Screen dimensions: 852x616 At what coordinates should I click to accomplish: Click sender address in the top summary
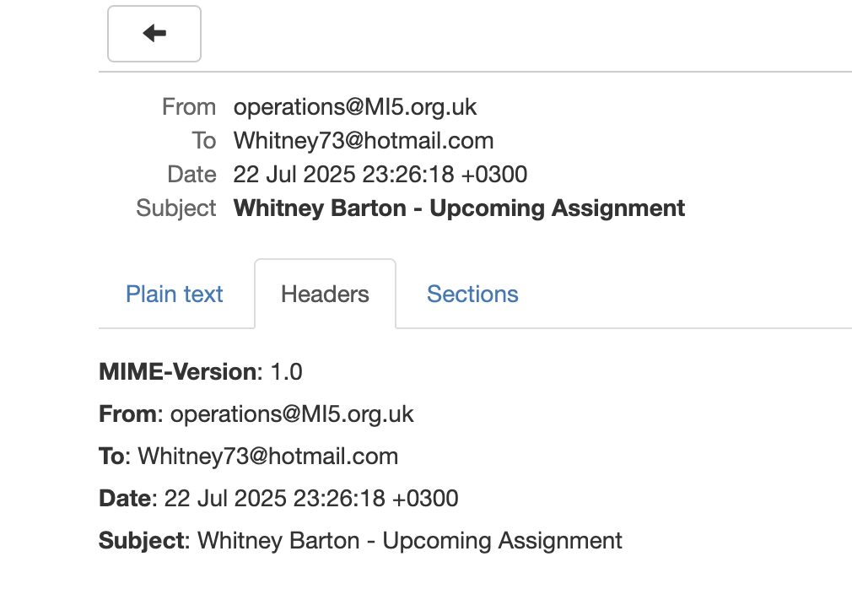pyautogui.click(x=355, y=107)
